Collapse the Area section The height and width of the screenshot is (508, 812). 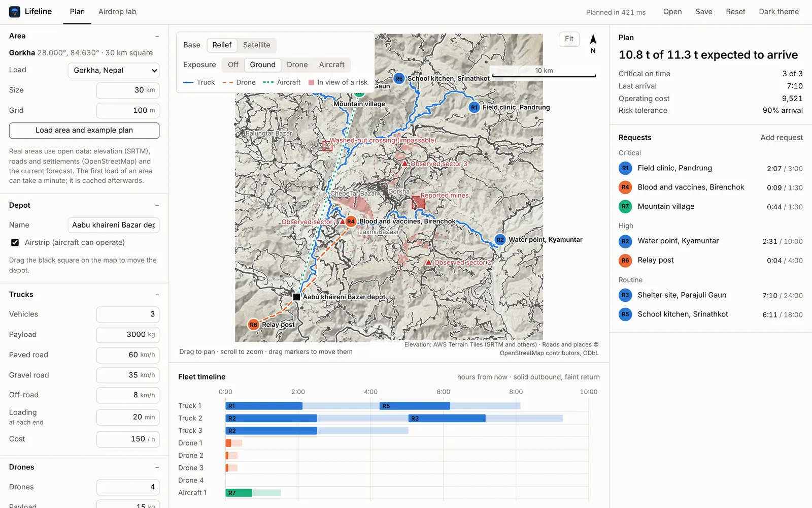[x=157, y=36]
